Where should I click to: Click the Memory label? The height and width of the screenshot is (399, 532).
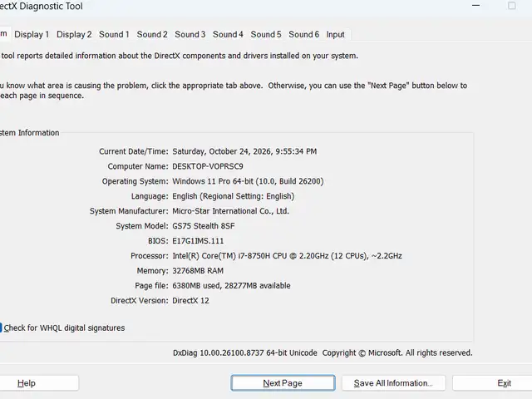(x=153, y=271)
